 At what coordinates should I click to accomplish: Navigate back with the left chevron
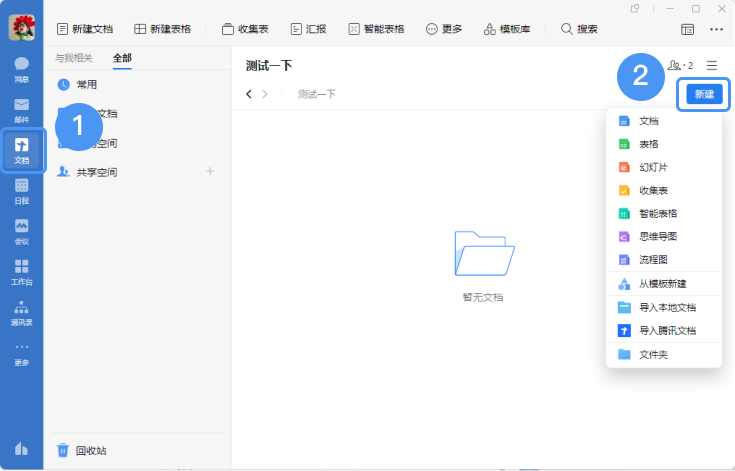point(249,94)
